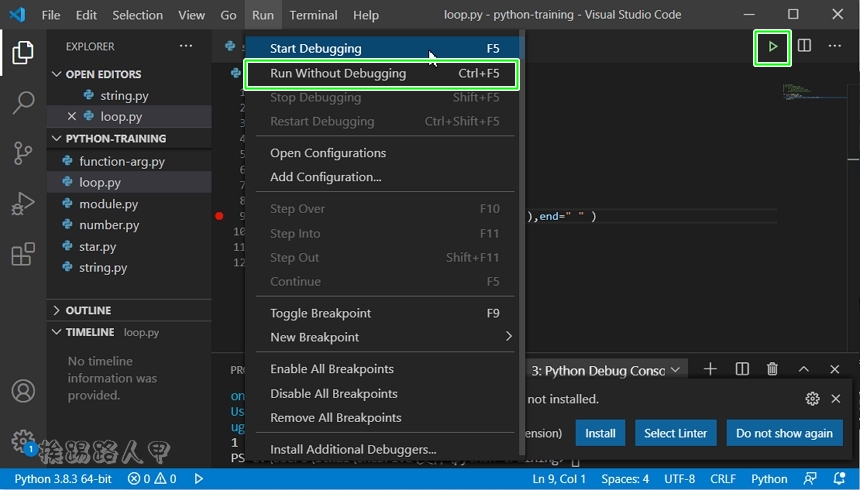Click the Split Editor icon

pos(804,46)
